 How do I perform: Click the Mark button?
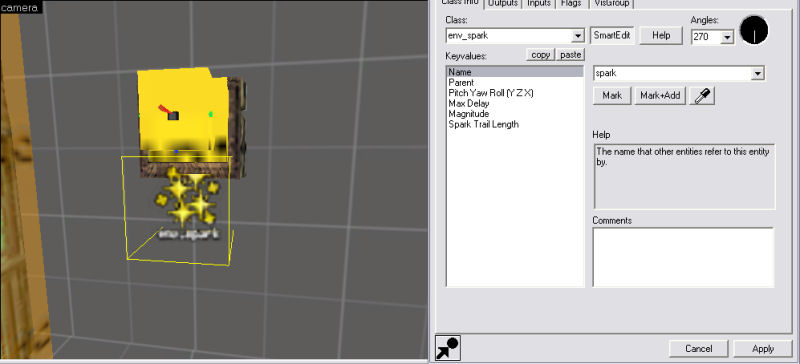pyautogui.click(x=612, y=95)
